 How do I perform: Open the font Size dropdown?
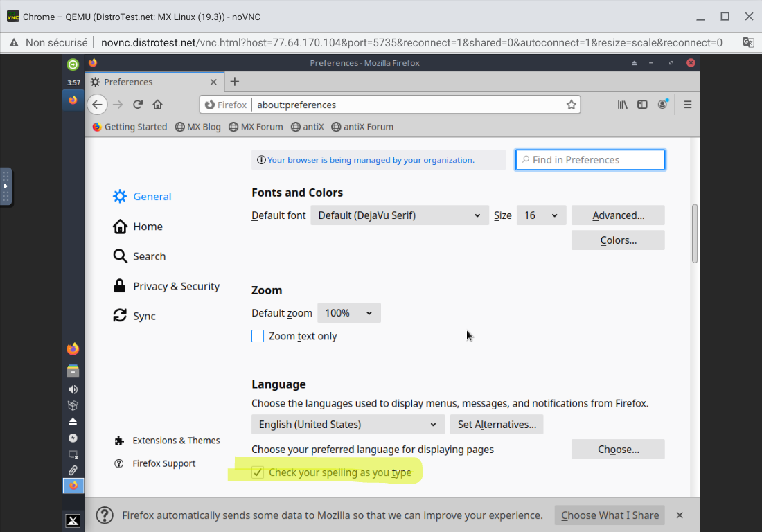point(542,215)
